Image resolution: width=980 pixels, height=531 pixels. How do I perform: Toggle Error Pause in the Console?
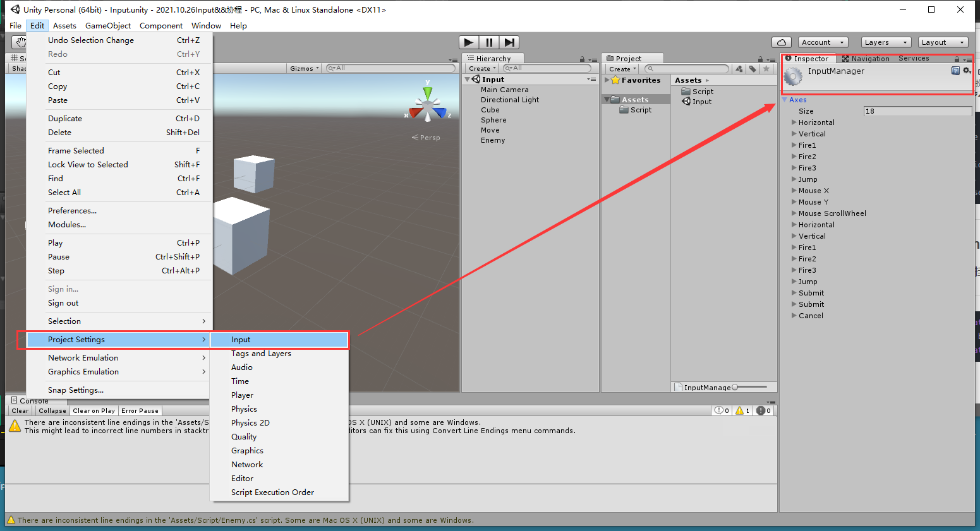(140, 410)
